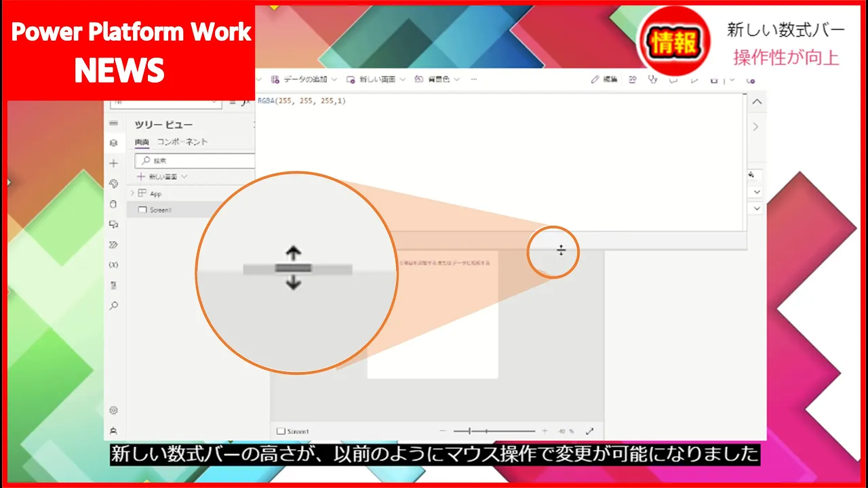Click the fill color paint bucket
868x488 pixels.
(751, 175)
